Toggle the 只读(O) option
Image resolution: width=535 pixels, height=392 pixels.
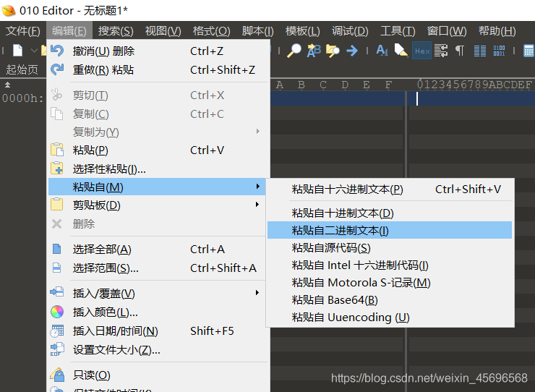(158, 375)
